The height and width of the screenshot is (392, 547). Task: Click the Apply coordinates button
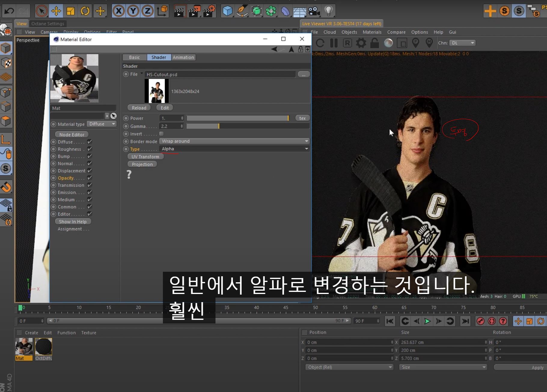[x=521, y=367]
